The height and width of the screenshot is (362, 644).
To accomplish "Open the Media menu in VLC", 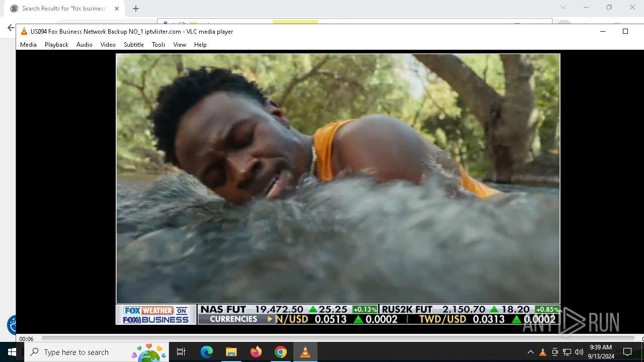I will click(28, 45).
